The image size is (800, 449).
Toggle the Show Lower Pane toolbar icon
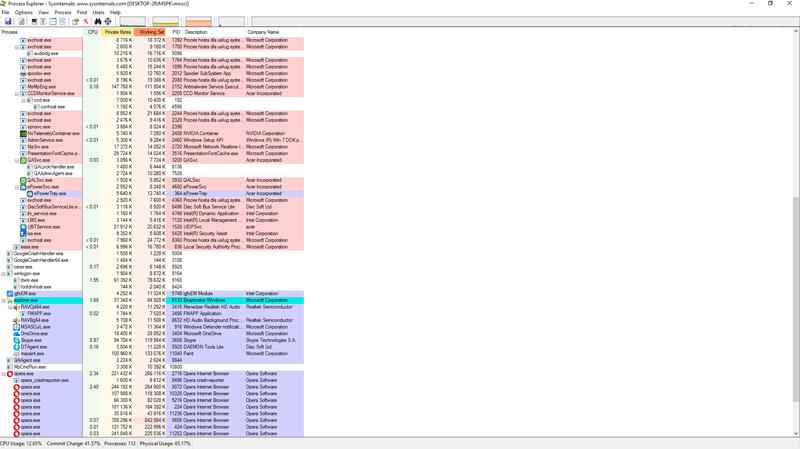click(x=53, y=21)
